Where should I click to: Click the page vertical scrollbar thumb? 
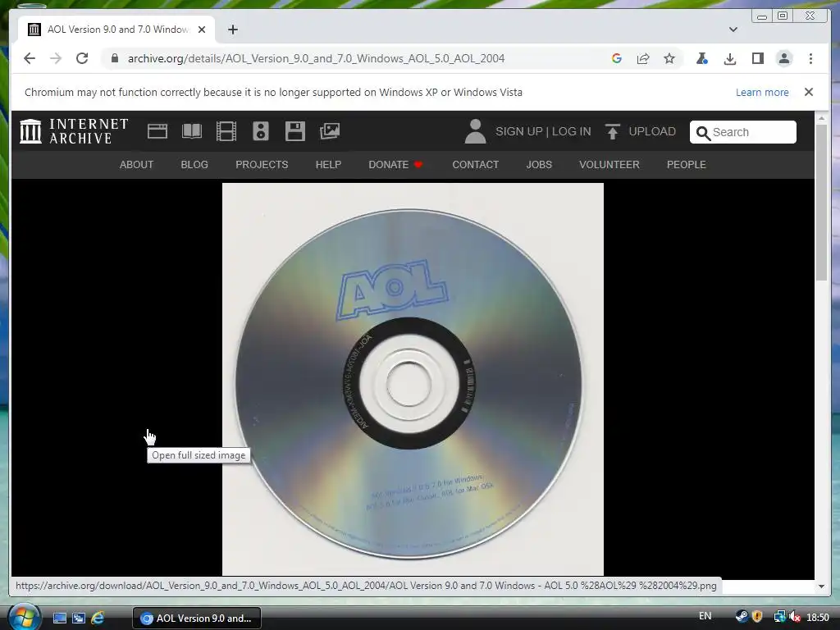point(821,202)
